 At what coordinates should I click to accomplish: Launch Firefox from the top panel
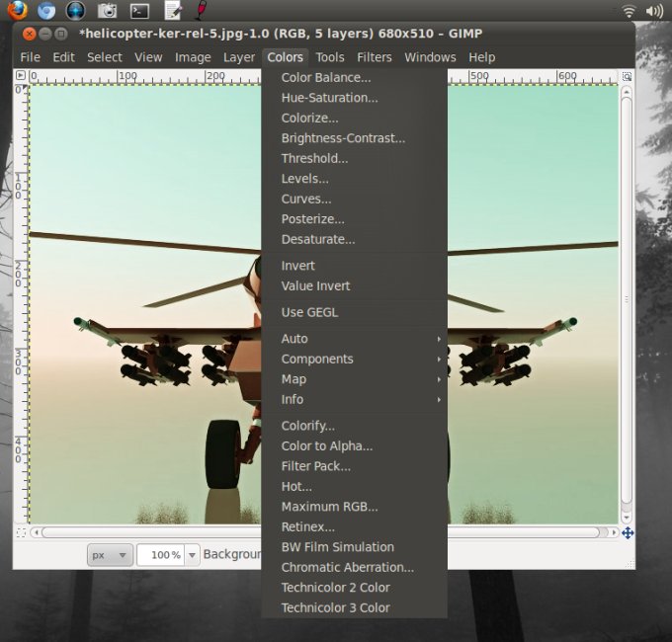pos(17,11)
